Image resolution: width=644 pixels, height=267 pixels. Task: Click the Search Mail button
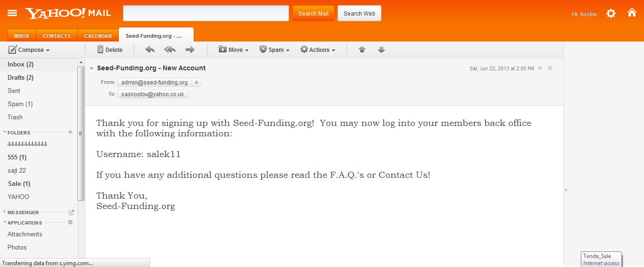coord(313,14)
